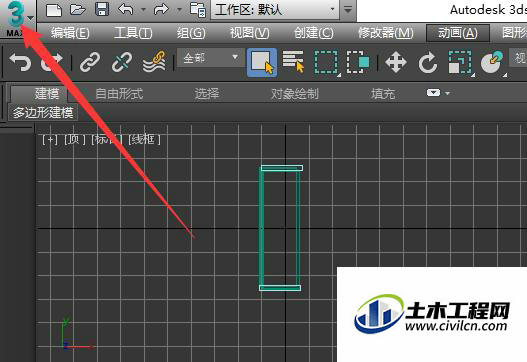The image size is (527, 362).
Task: Expand the 多边形建模 panel
Action: (x=43, y=112)
